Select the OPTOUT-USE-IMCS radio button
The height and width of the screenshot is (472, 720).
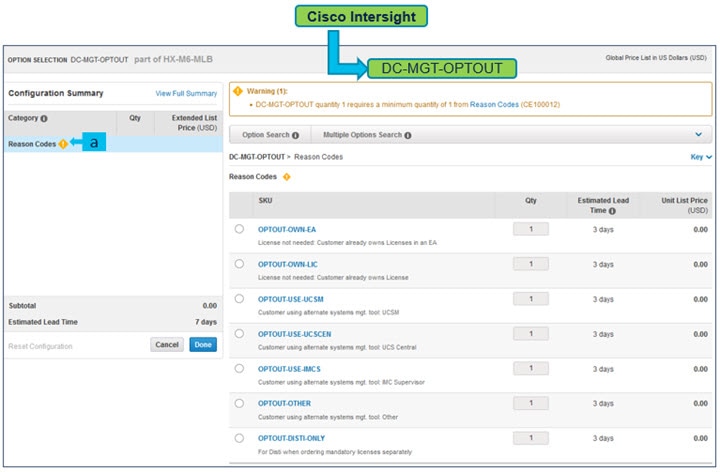tap(239, 369)
